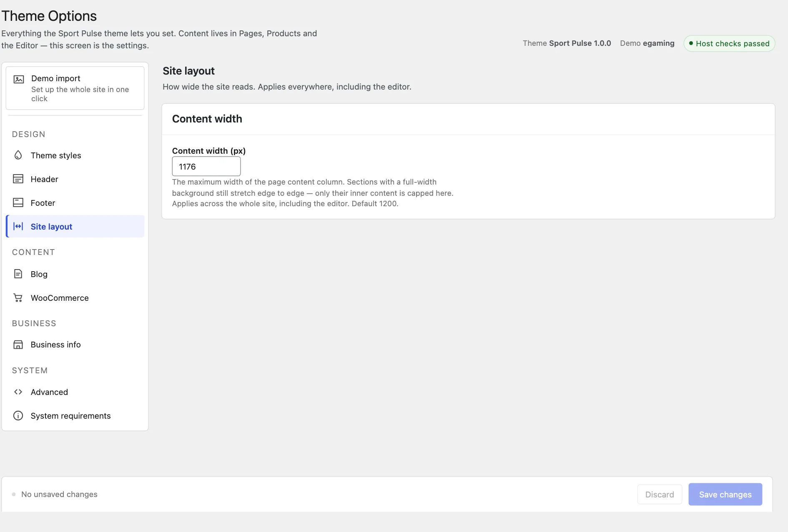Click the Theme styles droplet icon

18,155
